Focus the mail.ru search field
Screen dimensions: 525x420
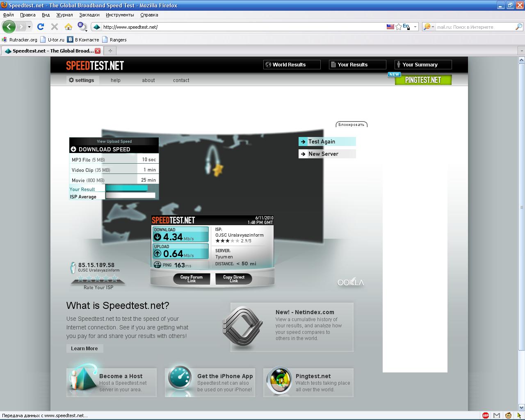475,27
